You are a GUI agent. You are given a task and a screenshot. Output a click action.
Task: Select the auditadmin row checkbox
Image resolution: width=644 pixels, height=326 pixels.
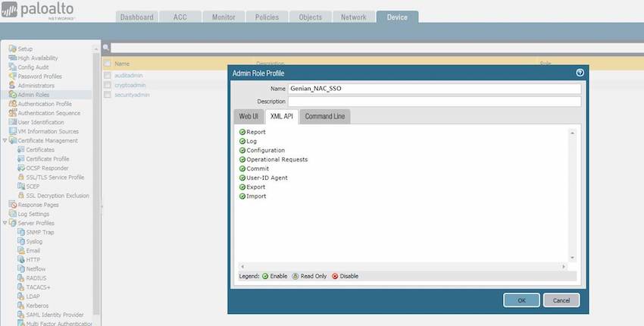coord(108,76)
